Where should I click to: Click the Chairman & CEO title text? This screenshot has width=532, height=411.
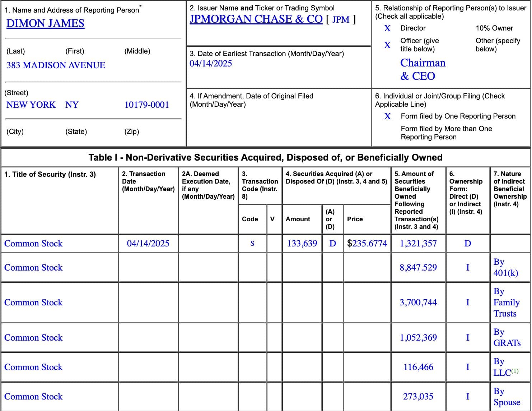[423, 69]
